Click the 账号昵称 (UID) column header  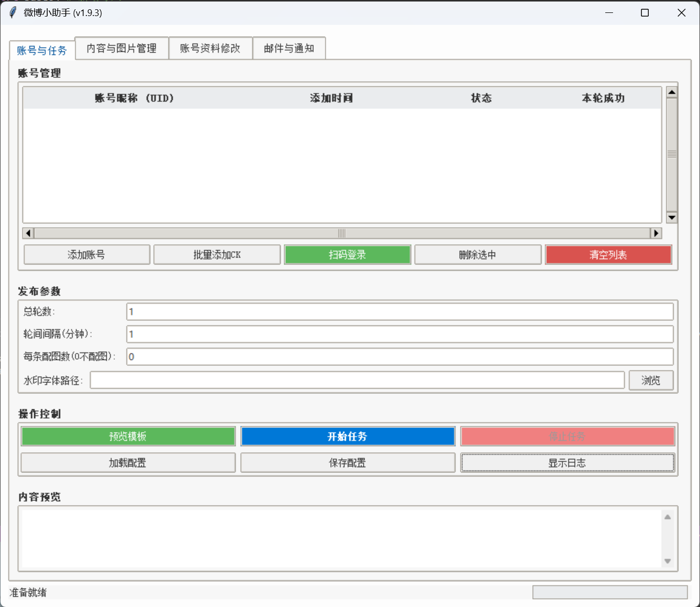[134, 98]
